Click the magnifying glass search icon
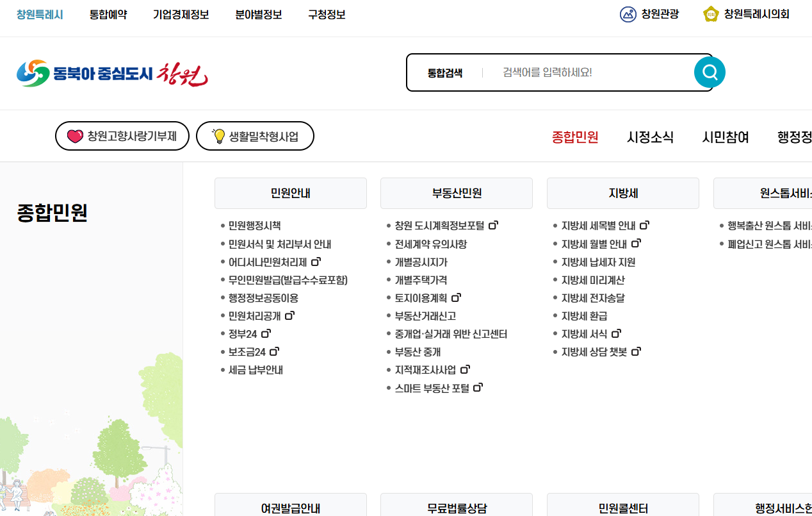 click(x=709, y=72)
